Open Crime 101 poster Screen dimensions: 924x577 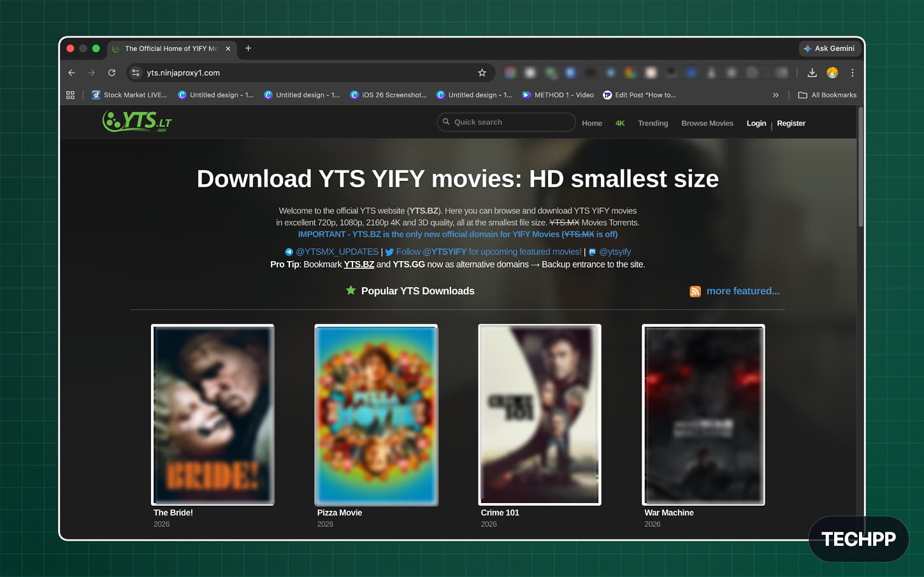540,415
